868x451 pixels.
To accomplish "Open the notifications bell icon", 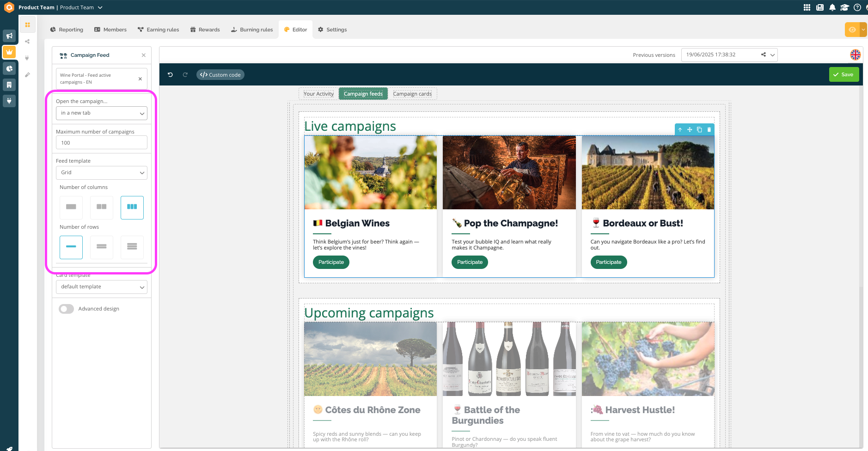I will 832,7.
